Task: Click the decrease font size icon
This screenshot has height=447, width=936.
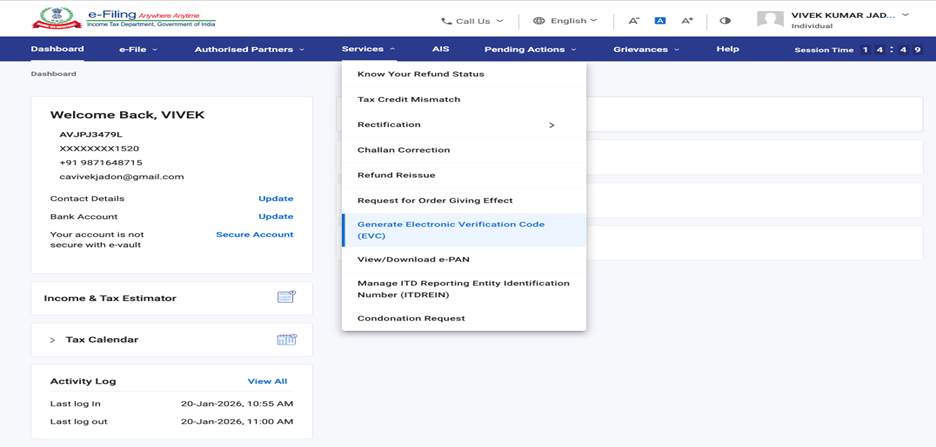Action: (634, 20)
